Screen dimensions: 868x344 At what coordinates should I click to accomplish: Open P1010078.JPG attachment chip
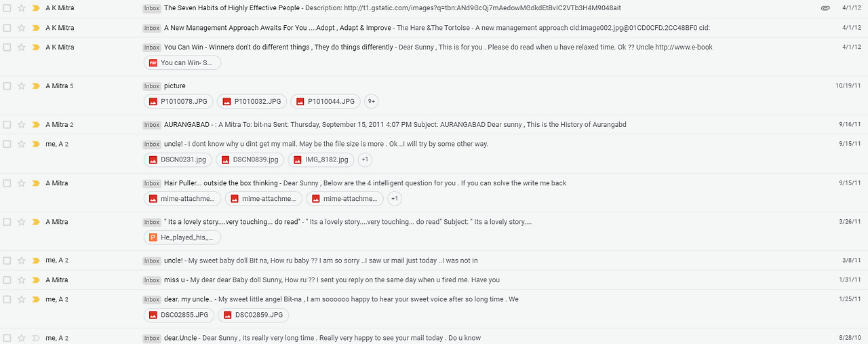[x=179, y=102]
